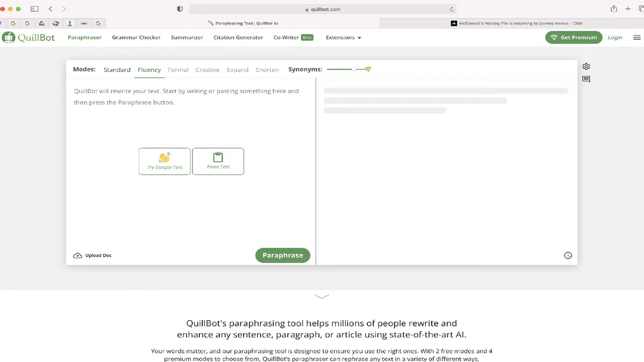Viewport: 644px width, 362px height.
Task: Open the paraphraser settings gear
Action: coord(586,66)
